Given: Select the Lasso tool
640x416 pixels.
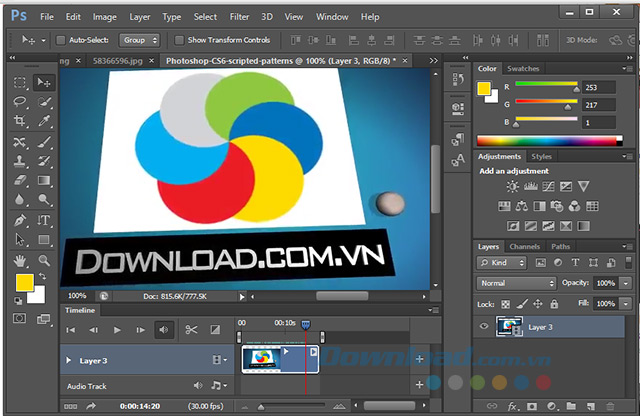Looking at the screenshot, I should pyautogui.click(x=20, y=101).
